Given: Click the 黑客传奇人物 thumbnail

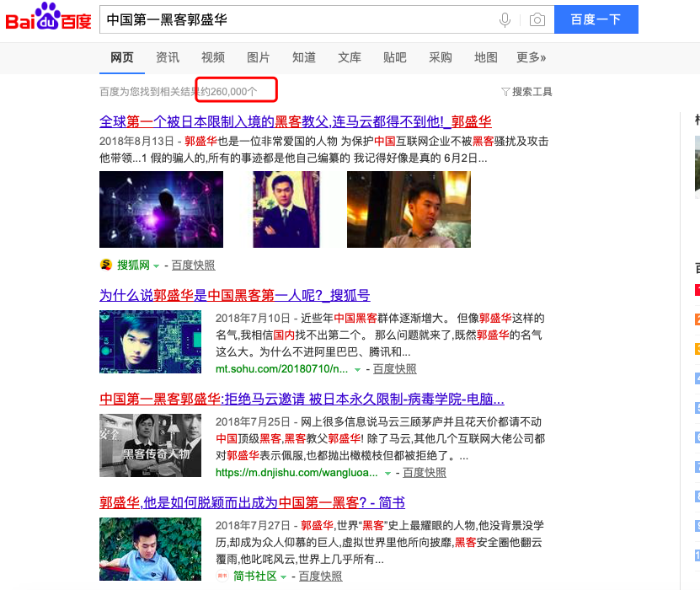Looking at the screenshot, I should pos(151,445).
